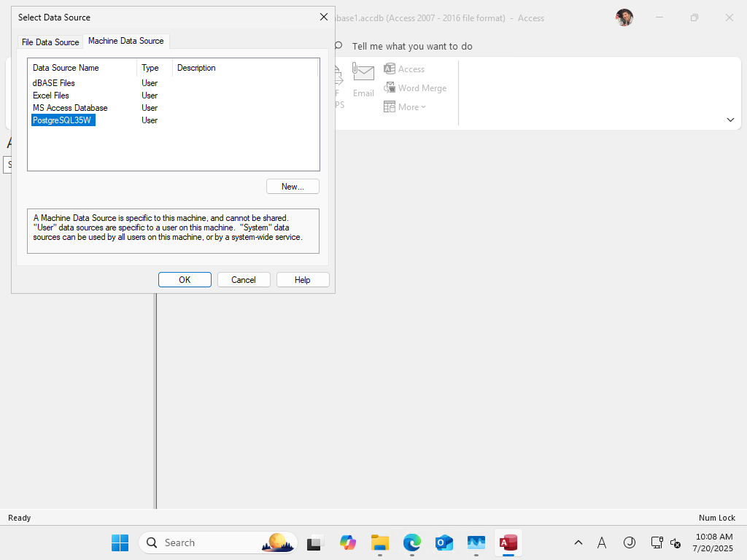Open File Explorer from the taskbar
Image resolution: width=747 pixels, height=560 pixels.
[x=379, y=542]
